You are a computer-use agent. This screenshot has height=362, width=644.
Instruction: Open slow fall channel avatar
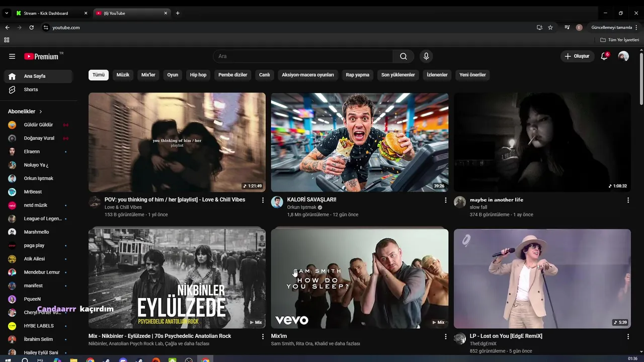(460, 202)
